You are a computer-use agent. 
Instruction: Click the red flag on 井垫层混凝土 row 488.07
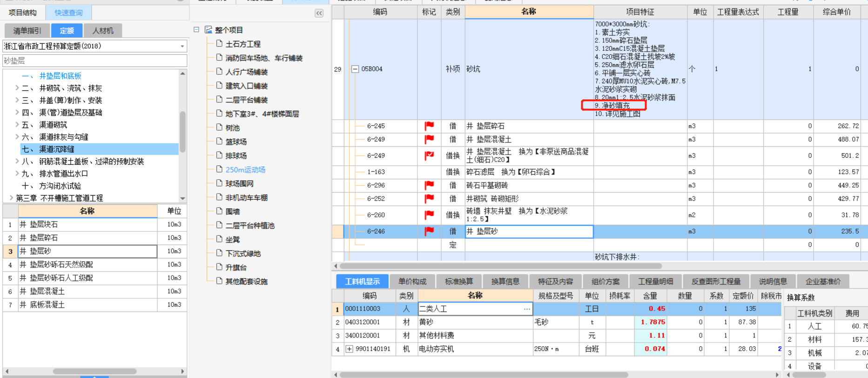[429, 139]
